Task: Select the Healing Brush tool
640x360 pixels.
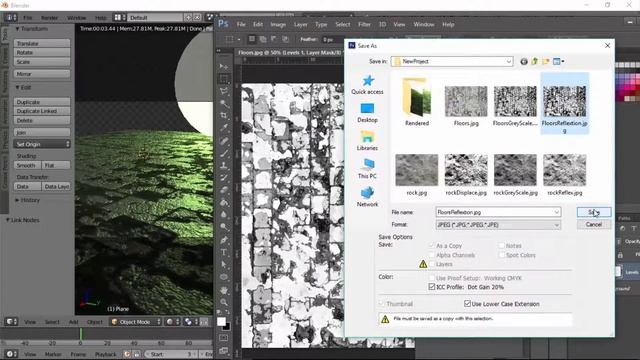Action: coord(224,141)
